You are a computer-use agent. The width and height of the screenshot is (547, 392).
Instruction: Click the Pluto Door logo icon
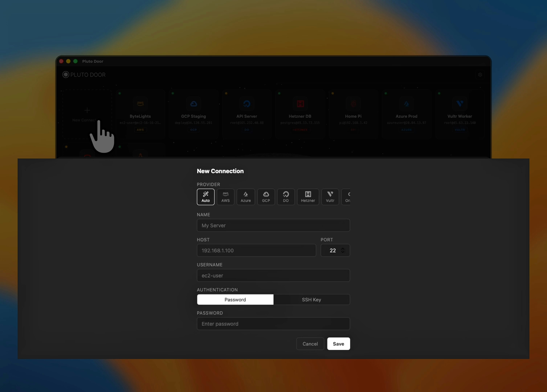pyautogui.click(x=66, y=75)
